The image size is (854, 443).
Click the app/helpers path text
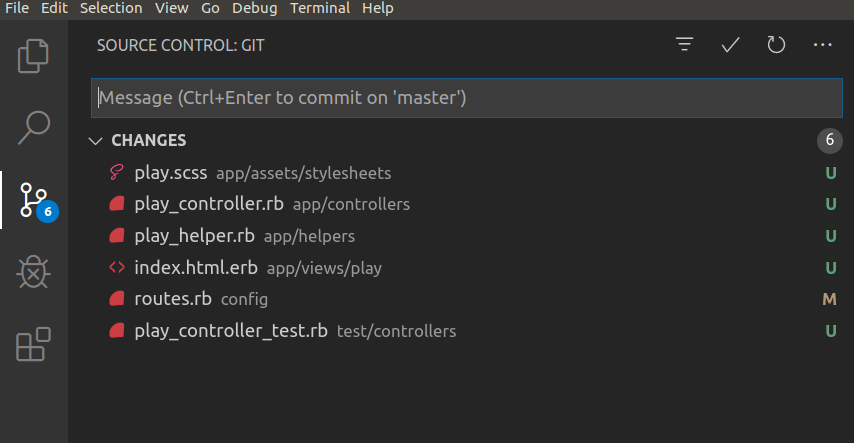click(x=309, y=236)
